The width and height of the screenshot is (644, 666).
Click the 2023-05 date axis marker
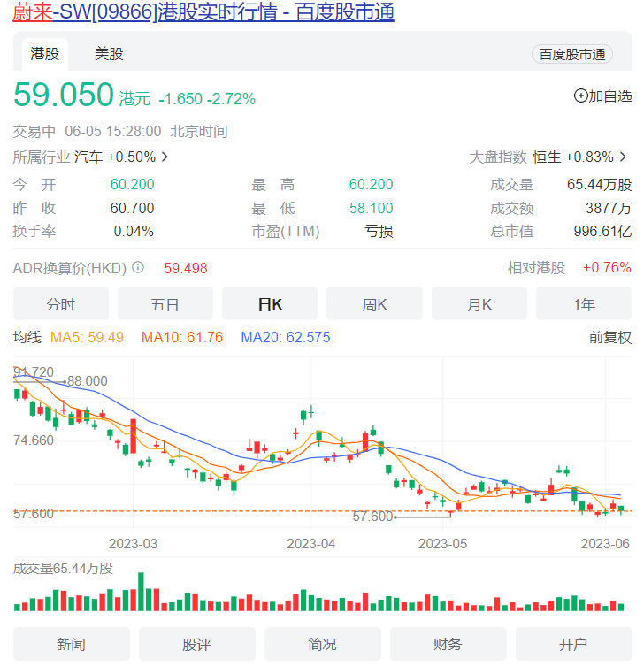pos(442,544)
